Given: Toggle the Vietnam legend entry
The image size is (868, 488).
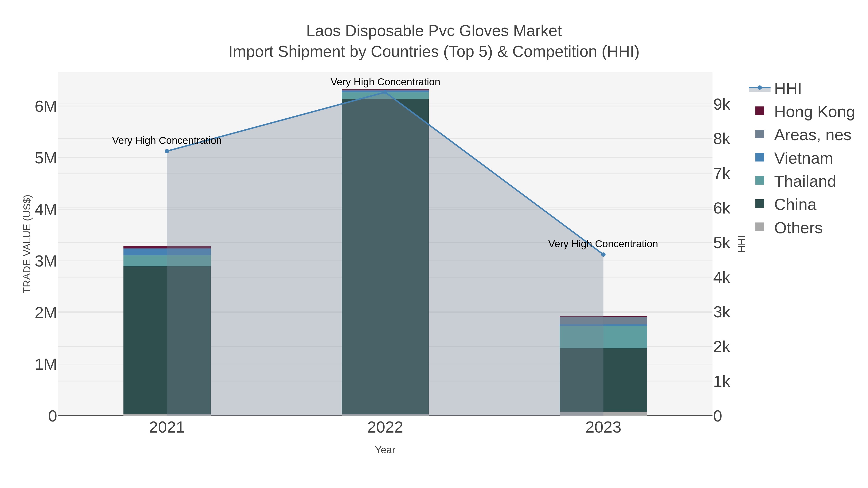Looking at the screenshot, I should pos(794,158).
